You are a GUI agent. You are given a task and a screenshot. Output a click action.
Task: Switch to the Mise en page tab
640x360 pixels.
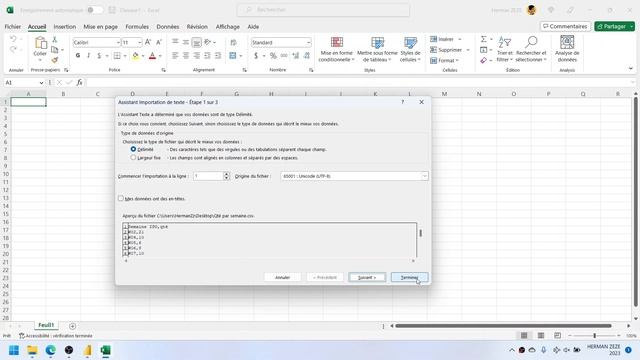tap(100, 27)
